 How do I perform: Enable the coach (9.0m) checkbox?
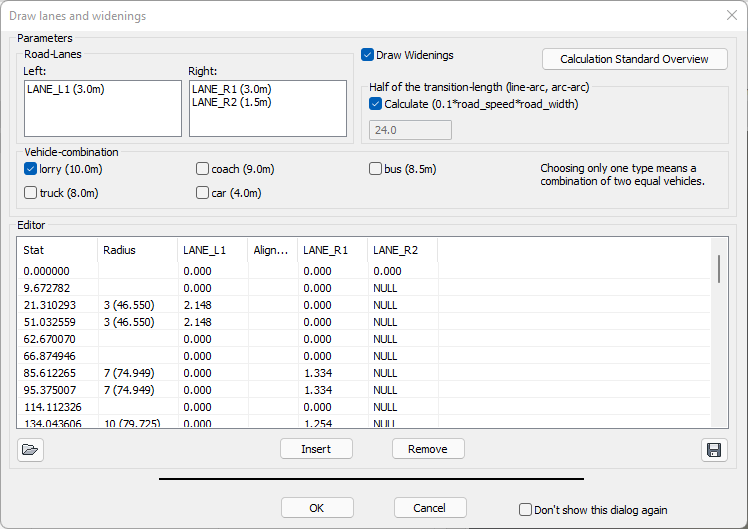(x=203, y=169)
